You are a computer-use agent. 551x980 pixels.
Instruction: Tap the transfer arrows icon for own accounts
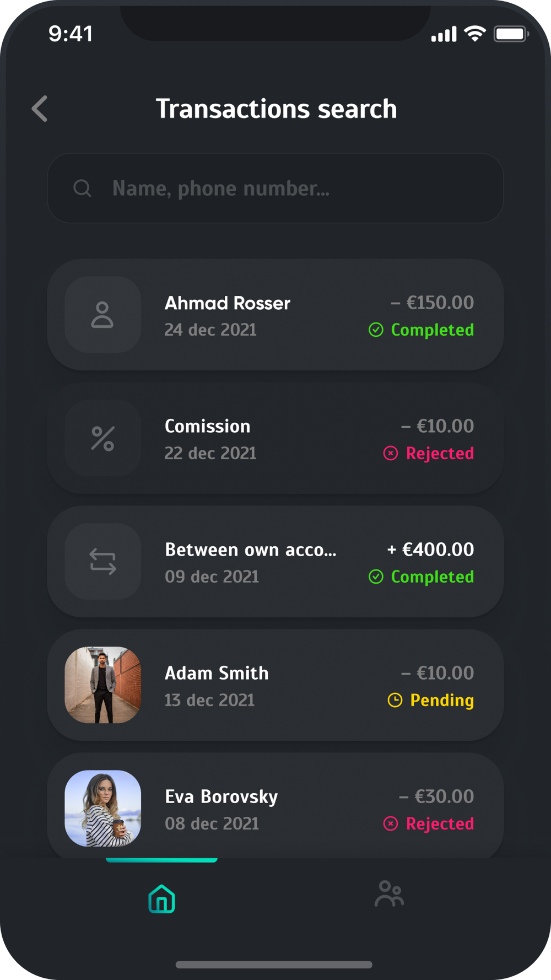[x=102, y=562]
